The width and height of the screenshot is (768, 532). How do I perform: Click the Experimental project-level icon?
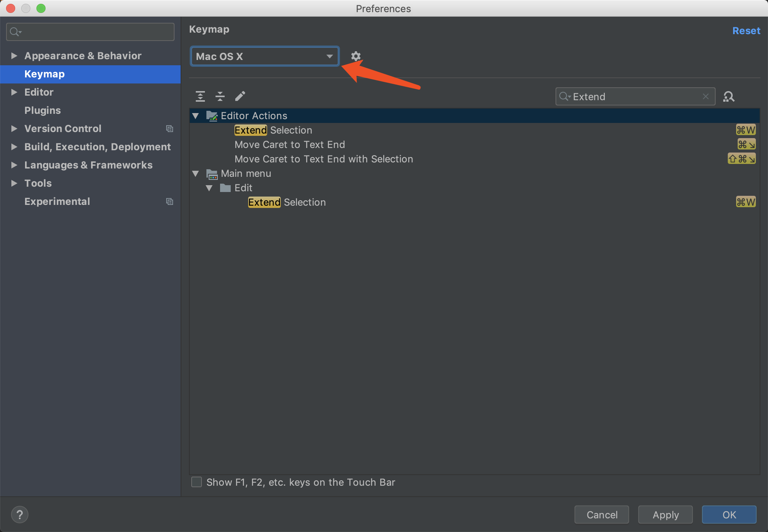(x=170, y=201)
